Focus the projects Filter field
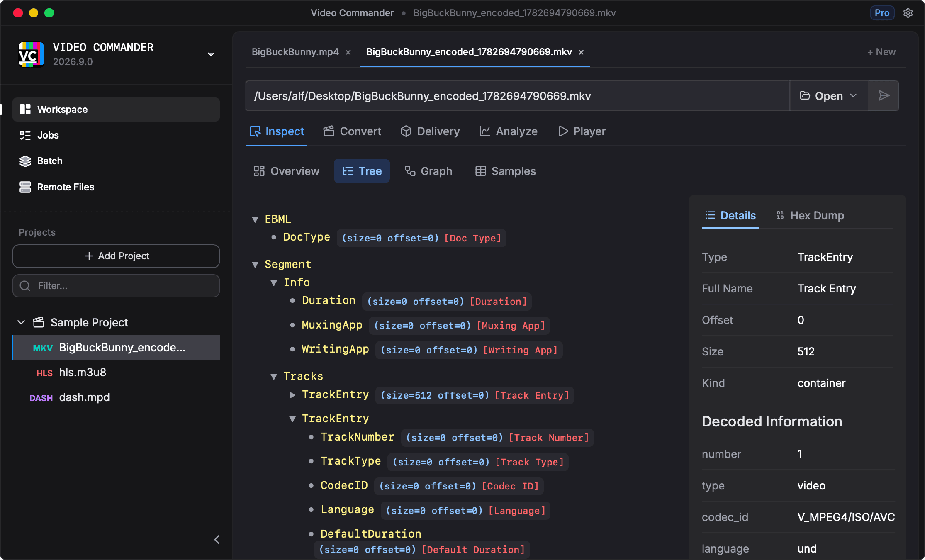Screen dimensions: 925x560 pyautogui.click(x=116, y=286)
